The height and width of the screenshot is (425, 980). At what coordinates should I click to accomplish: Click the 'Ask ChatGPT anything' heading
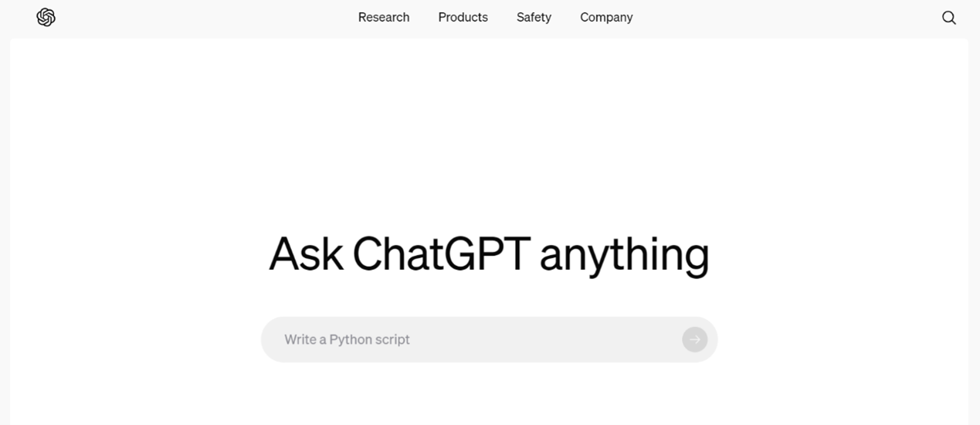click(x=489, y=253)
